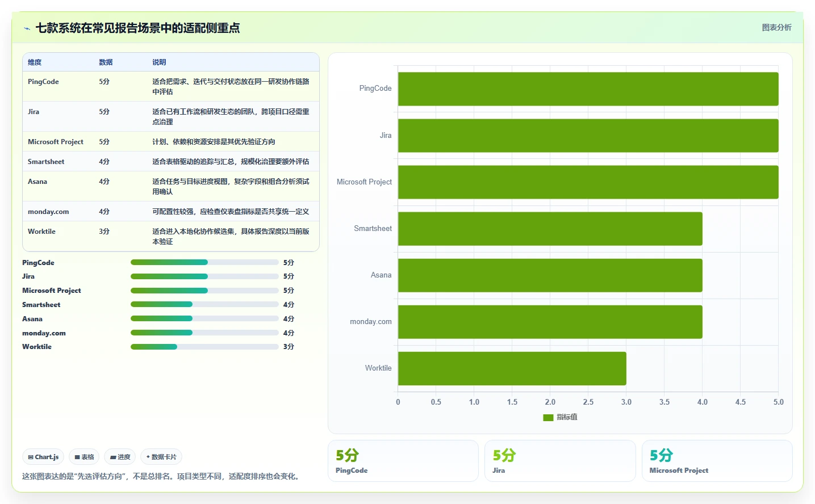
Task: Open the Microsoft Project 5分 data card
Action: coord(717,461)
